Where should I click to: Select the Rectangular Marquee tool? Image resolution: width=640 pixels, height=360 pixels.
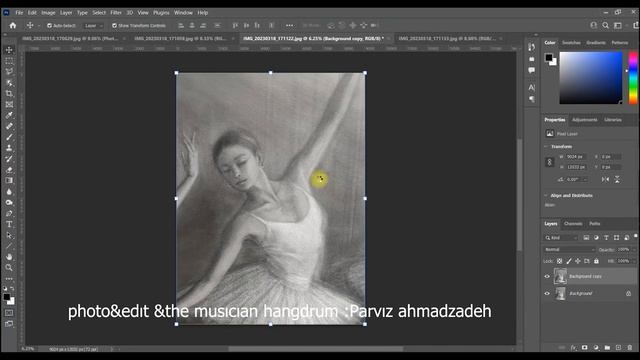(9, 61)
